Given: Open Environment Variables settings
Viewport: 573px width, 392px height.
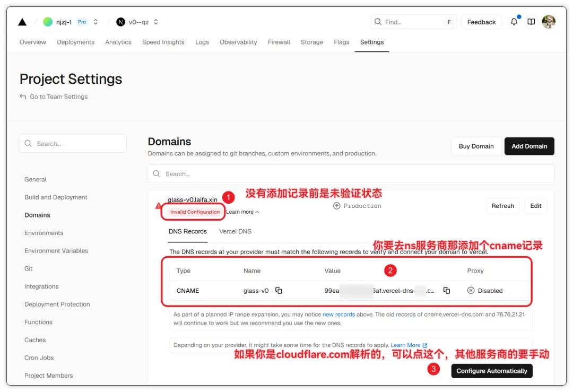Looking at the screenshot, I should 56,250.
